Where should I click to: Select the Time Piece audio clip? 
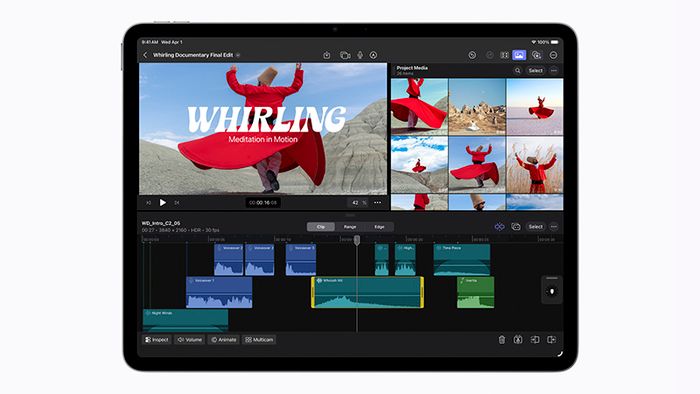(462, 260)
